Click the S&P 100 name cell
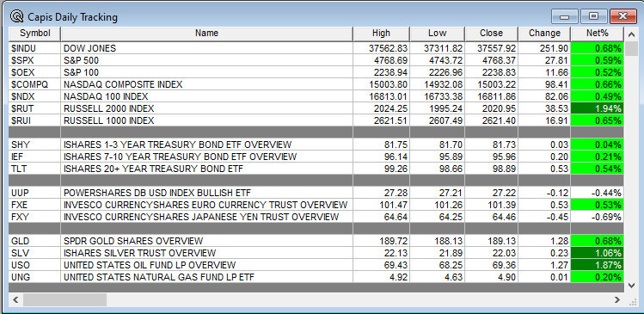Image resolution: width=644 pixels, height=314 pixels. click(x=206, y=72)
